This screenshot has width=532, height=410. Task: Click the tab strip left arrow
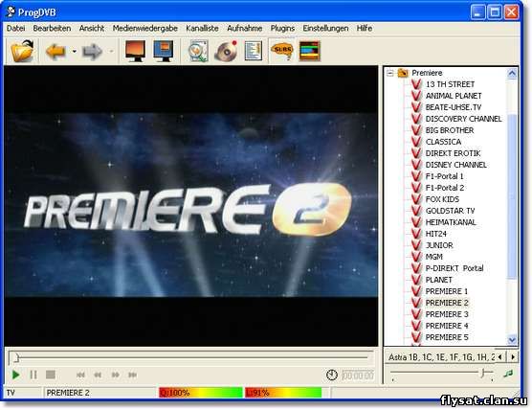click(500, 357)
